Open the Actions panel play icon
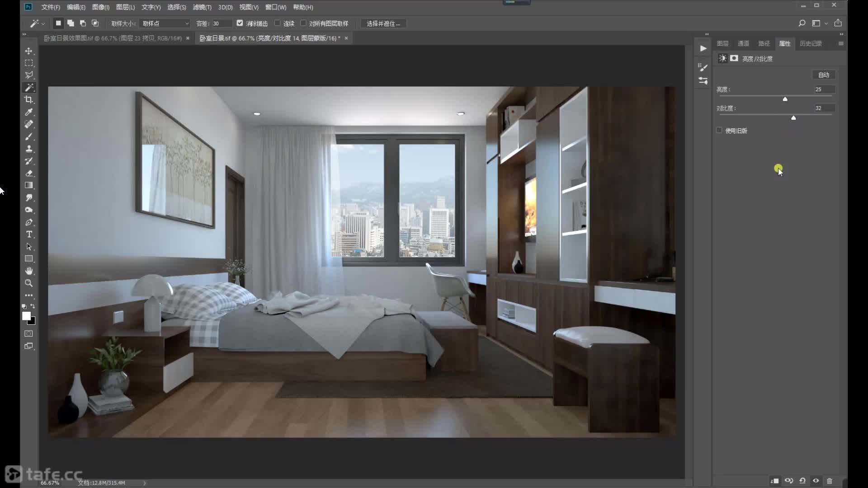 [703, 48]
